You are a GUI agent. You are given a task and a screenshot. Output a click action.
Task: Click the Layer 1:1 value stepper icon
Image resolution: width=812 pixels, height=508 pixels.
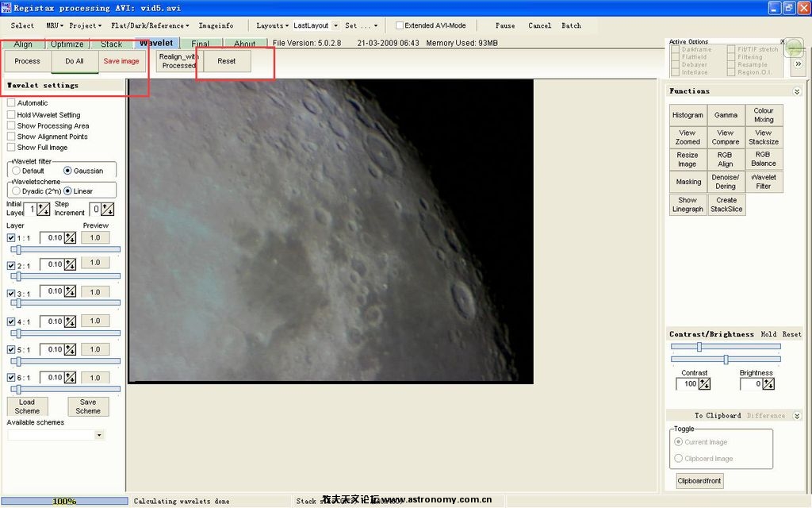[70, 238]
